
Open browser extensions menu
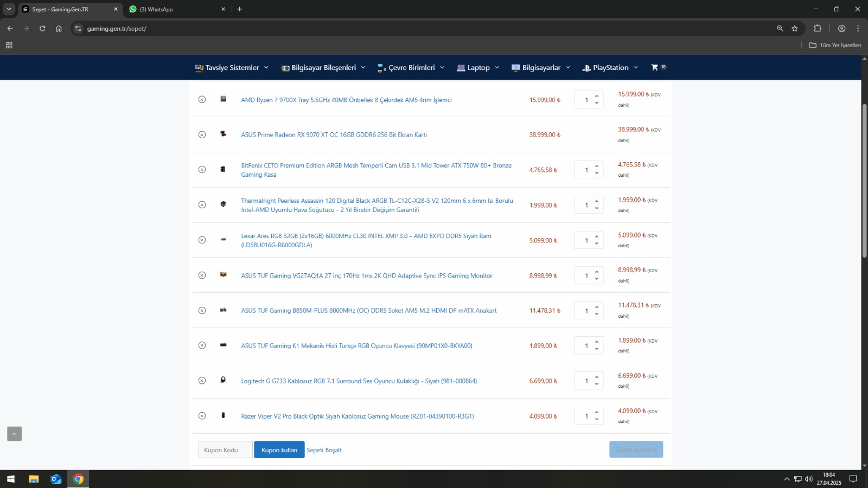point(818,28)
